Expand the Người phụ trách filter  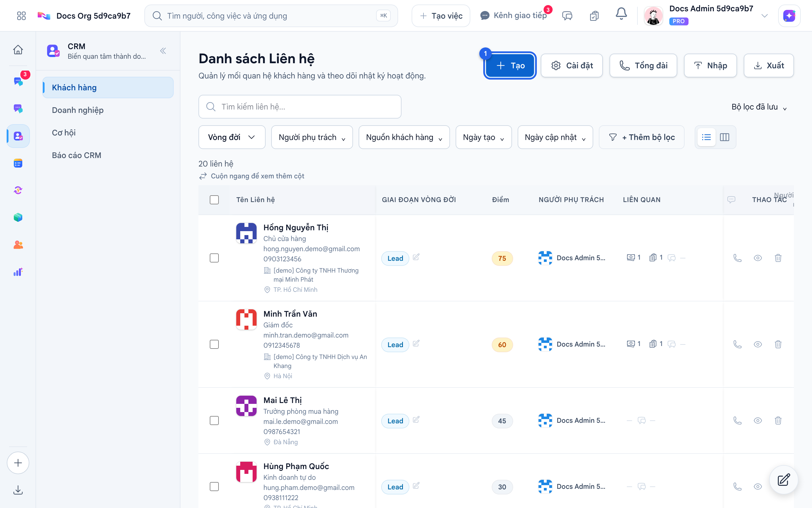[x=312, y=137]
